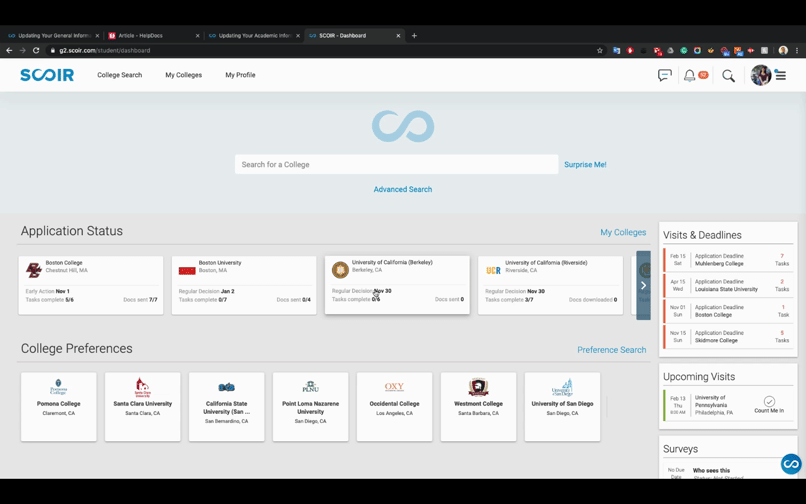Screen dimensions: 806x504
Task: Open Louisiana State University deadline entry
Action: point(728,285)
